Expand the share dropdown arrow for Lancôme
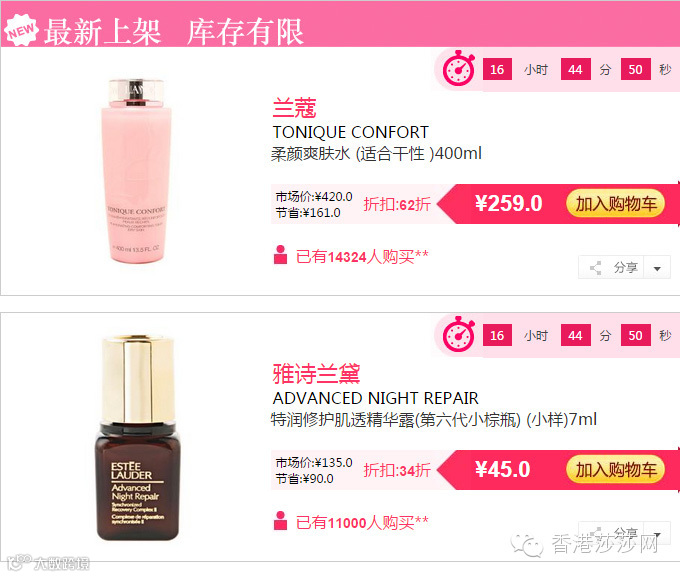Image resolution: width=680 pixels, height=577 pixels. 657,269
